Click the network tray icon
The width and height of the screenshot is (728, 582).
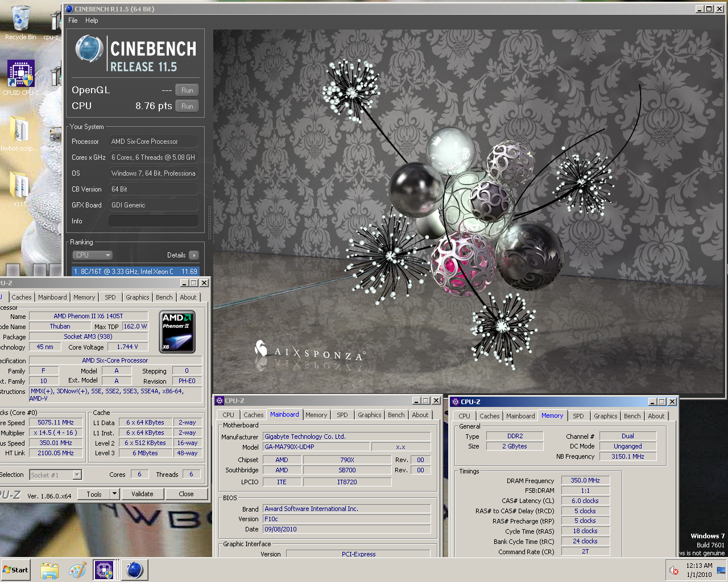point(721,570)
